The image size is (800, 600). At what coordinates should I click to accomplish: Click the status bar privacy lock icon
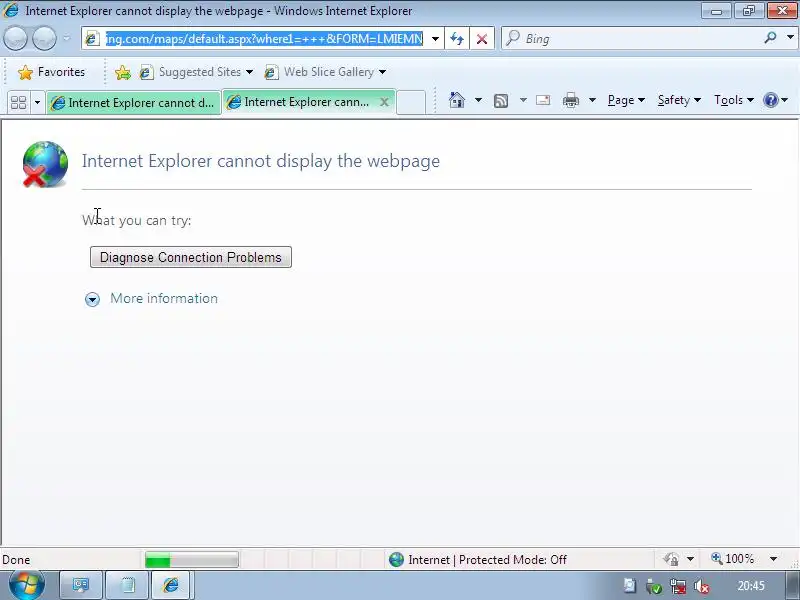point(671,559)
